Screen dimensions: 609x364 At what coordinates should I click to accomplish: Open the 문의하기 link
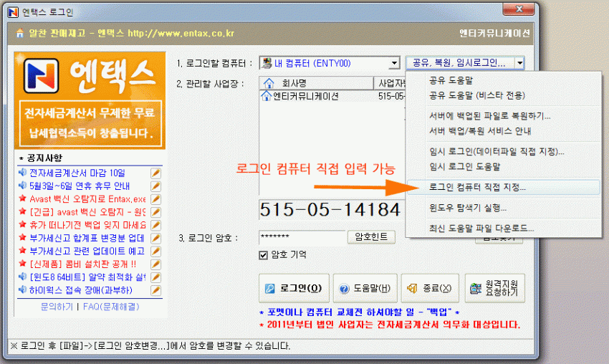(57, 307)
